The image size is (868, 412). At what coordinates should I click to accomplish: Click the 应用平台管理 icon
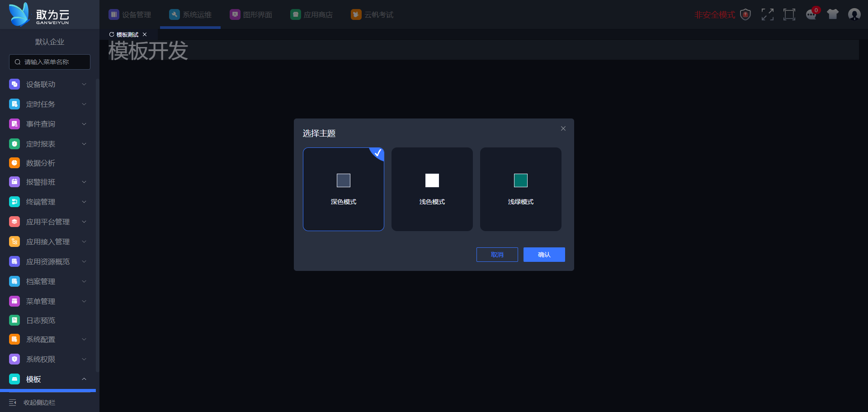14,222
